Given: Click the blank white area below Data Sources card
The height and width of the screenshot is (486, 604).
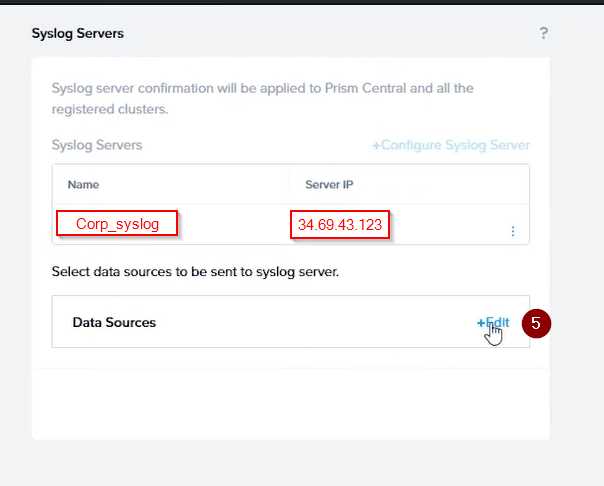Looking at the screenshot, I should click(290, 400).
